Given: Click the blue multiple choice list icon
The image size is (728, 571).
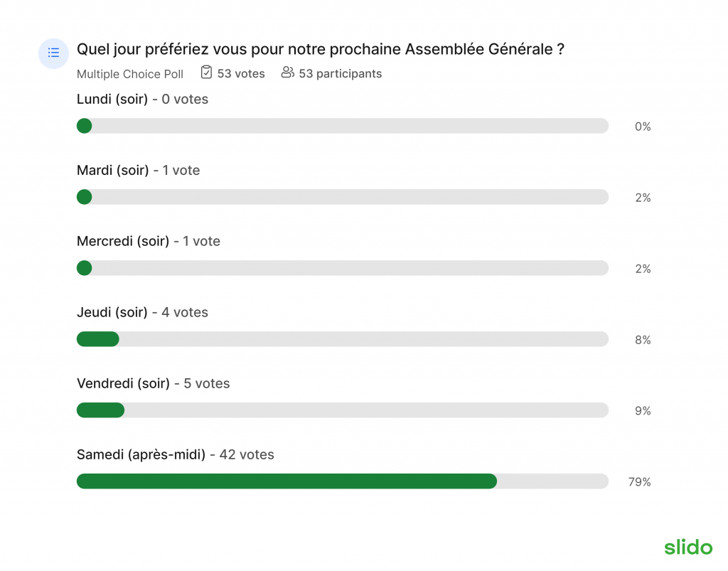Looking at the screenshot, I should coord(53,53).
